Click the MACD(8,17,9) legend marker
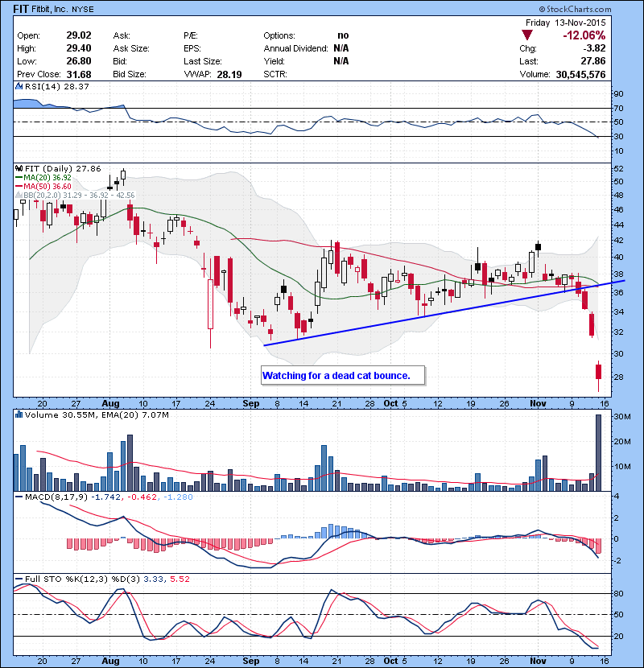This screenshot has width=644, height=668. click(x=19, y=497)
